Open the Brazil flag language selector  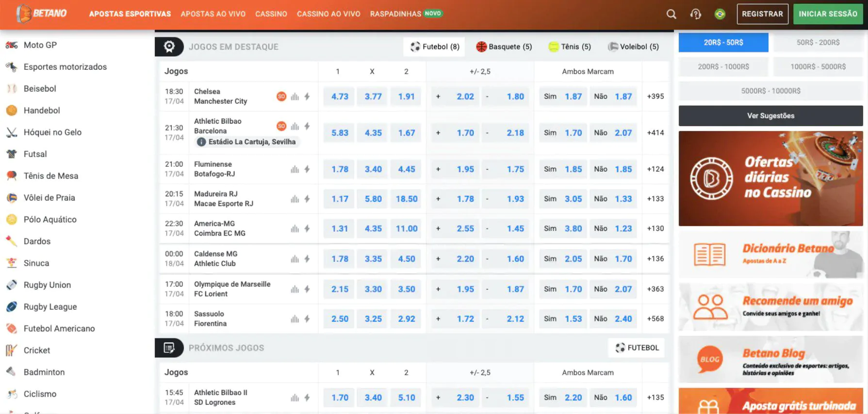point(720,14)
